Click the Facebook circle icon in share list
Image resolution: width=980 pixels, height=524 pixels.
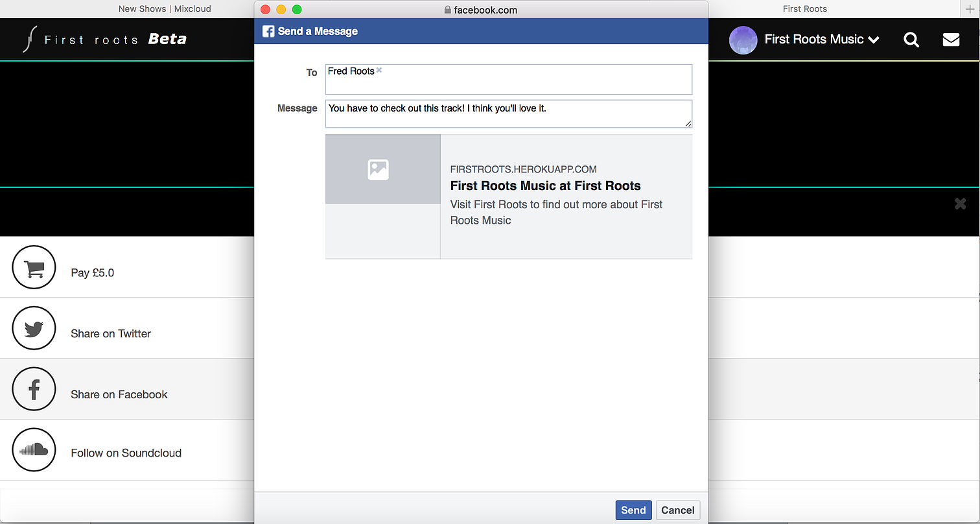(34, 389)
